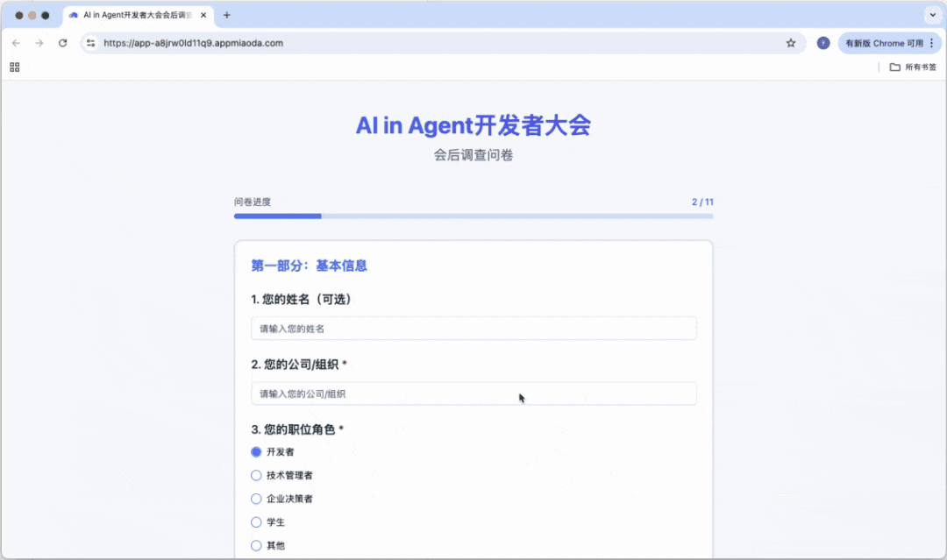Select the 企业决策者 radio option
The height and width of the screenshot is (560, 947).
(256, 499)
